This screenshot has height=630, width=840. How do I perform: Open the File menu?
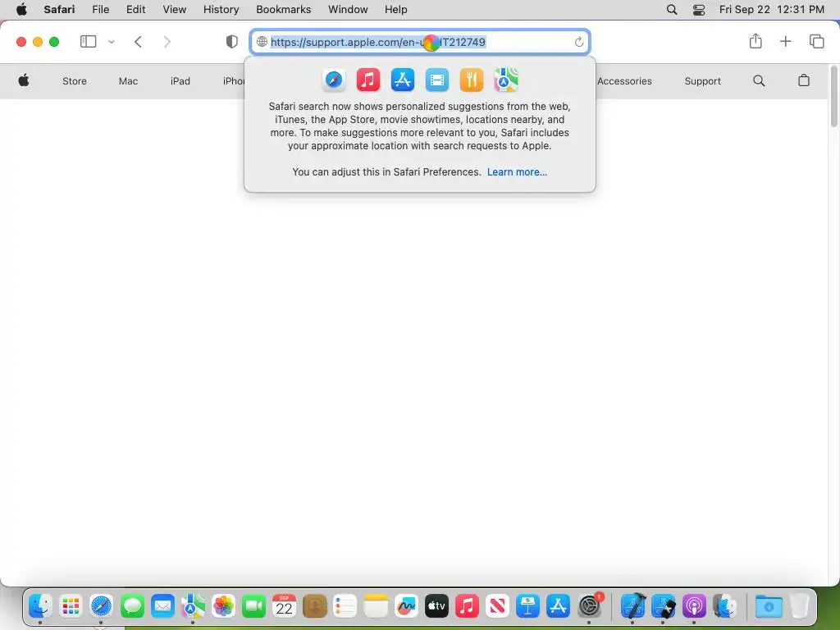pyautogui.click(x=100, y=9)
